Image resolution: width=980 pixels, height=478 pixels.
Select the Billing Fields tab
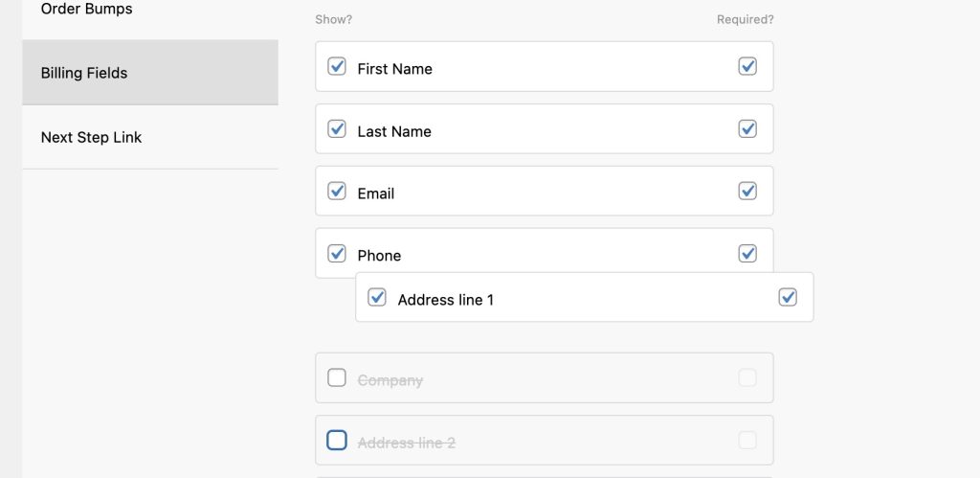coord(84,73)
